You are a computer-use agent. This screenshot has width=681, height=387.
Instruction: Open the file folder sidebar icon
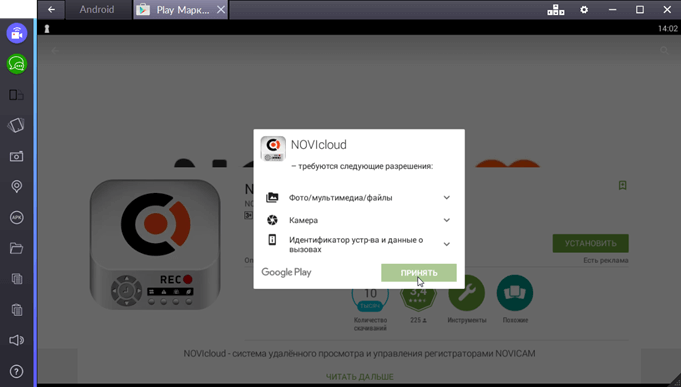tap(17, 248)
